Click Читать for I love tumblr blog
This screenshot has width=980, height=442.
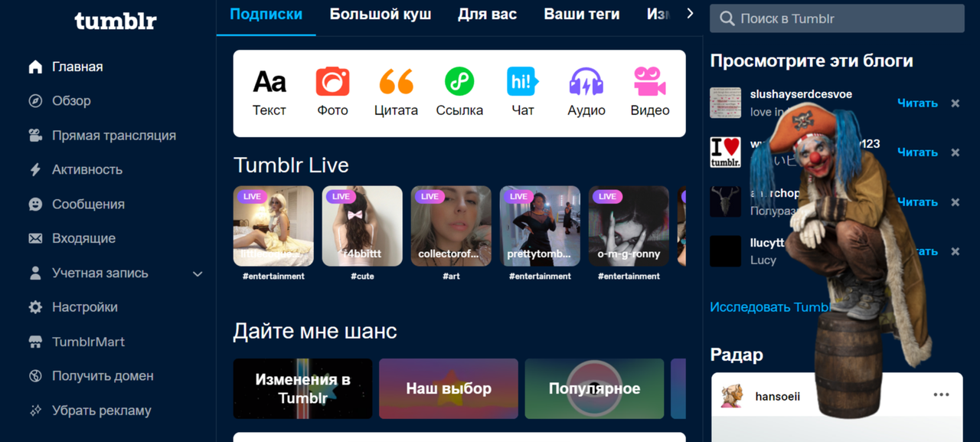pyautogui.click(x=917, y=152)
